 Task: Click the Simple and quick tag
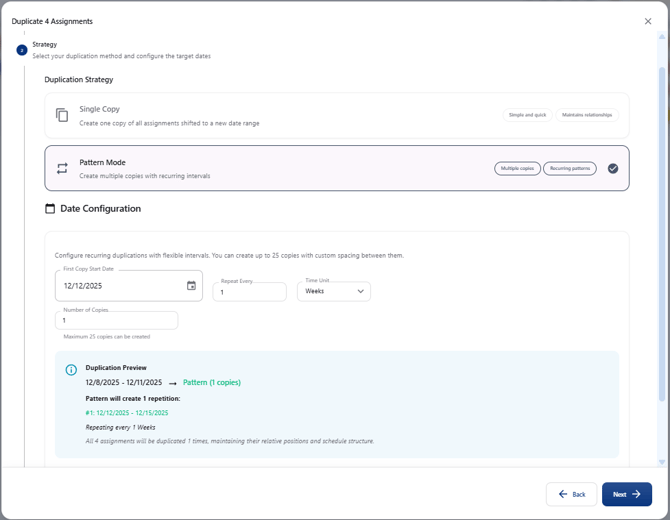point(527,115)
